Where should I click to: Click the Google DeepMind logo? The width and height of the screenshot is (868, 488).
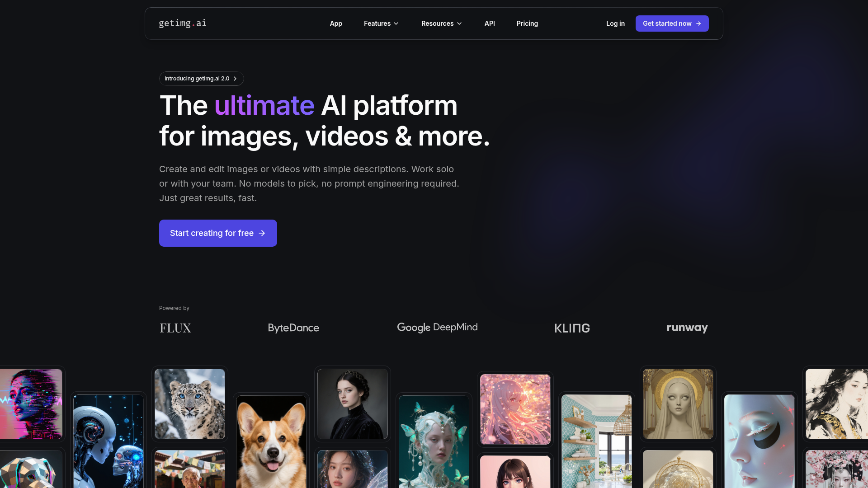pos(437,328)
